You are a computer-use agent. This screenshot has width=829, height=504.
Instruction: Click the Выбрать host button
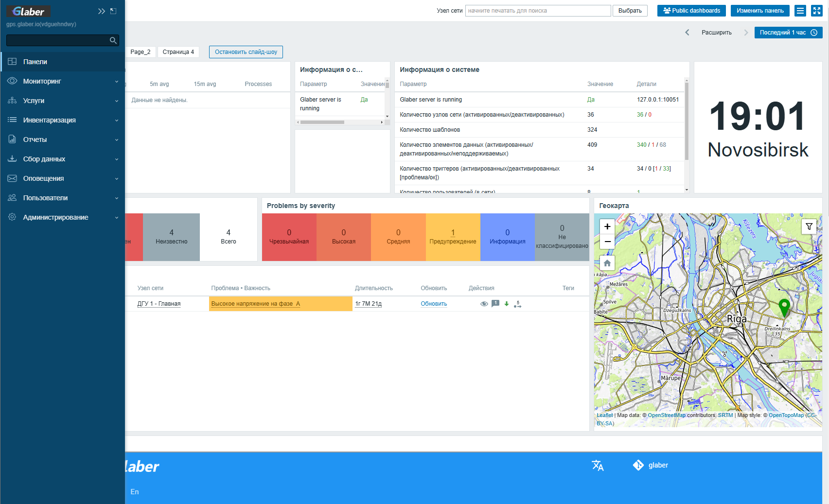pos(630,11)
